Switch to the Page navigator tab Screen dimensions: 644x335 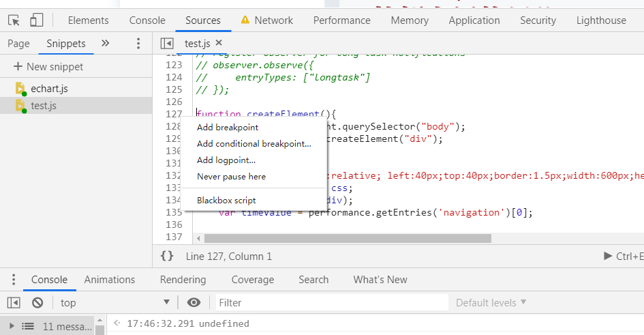18,43
